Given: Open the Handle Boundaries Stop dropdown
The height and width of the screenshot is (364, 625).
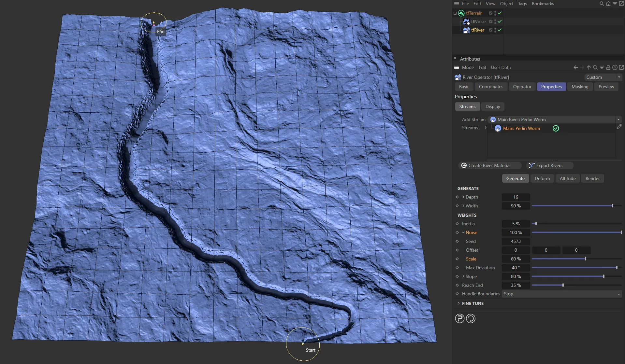Looking at the screenshot, I should (x=618, y=294).
